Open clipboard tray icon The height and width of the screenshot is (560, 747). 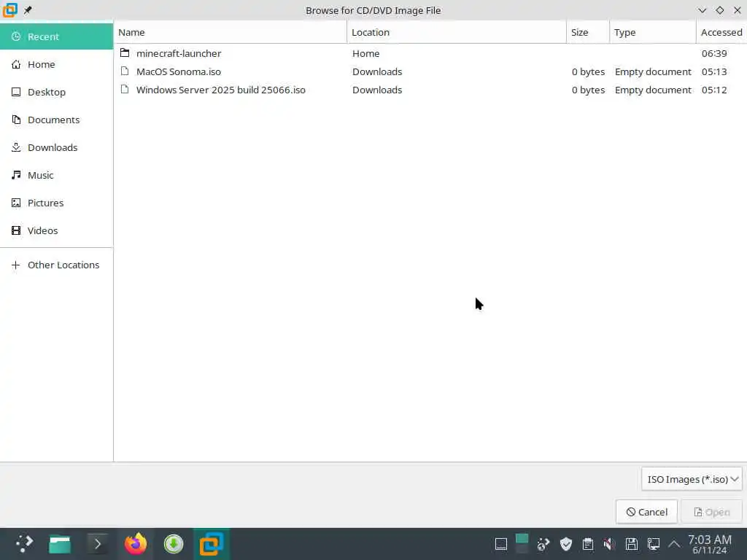tap(588, 544)
